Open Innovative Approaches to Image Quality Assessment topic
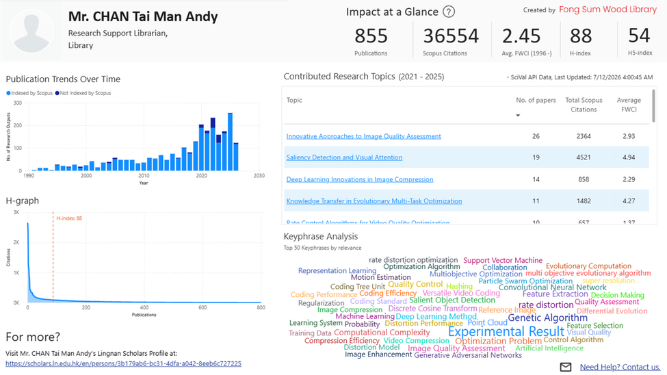Image resolution: width=667 pixels, height=375 pixels. (x=364, y=136)
